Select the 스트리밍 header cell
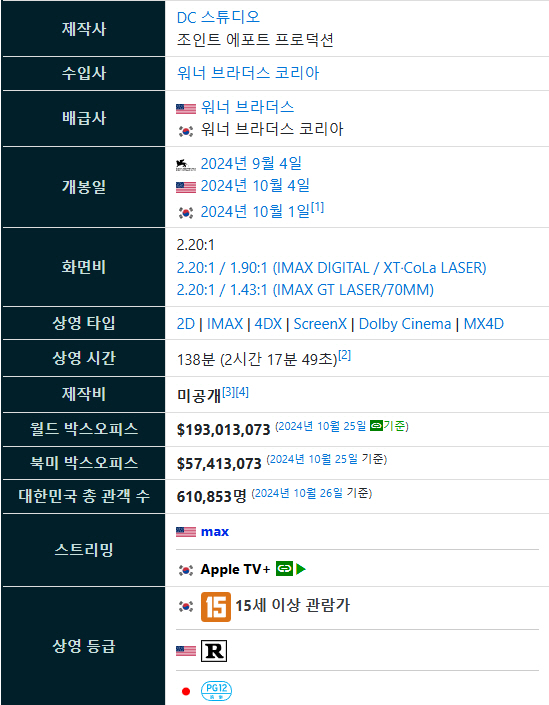This screenshot has height=705, width=549. (x=84, y=549)
